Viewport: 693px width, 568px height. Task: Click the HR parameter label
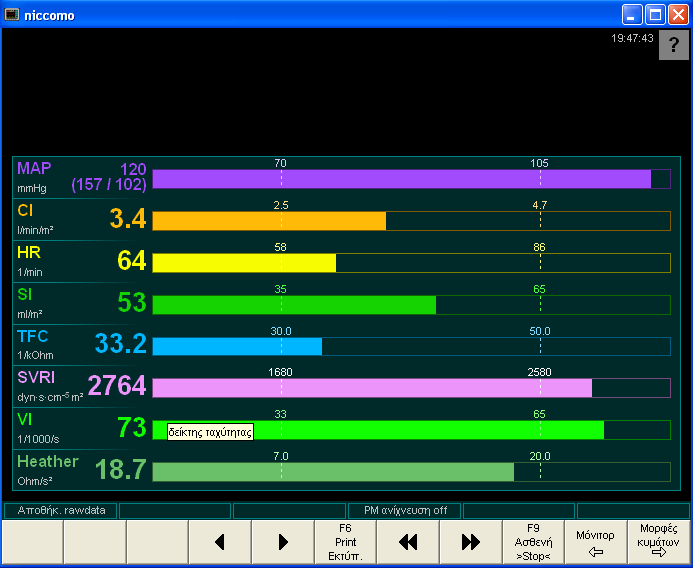[29, 252]
